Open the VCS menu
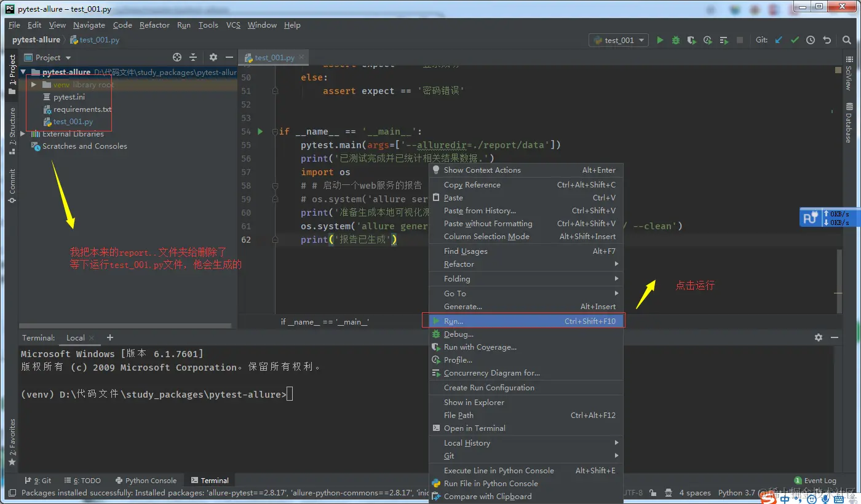 [x=233, y=25]
